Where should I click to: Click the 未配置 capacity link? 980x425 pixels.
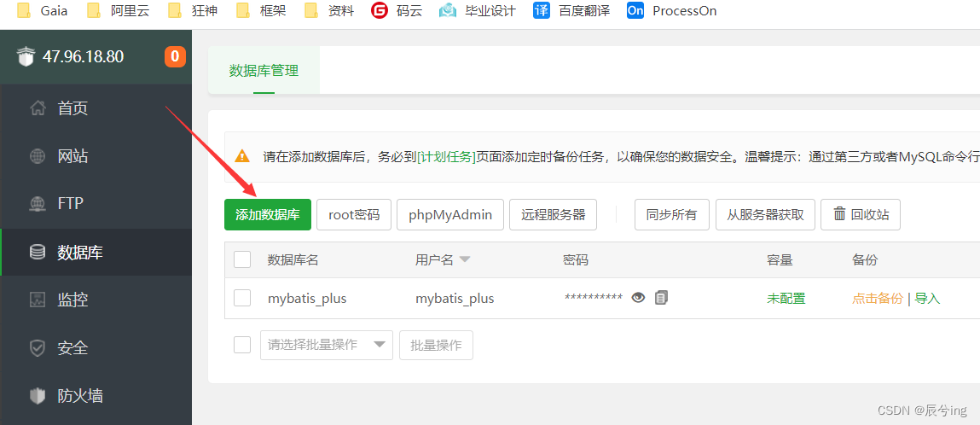(786, 299)
